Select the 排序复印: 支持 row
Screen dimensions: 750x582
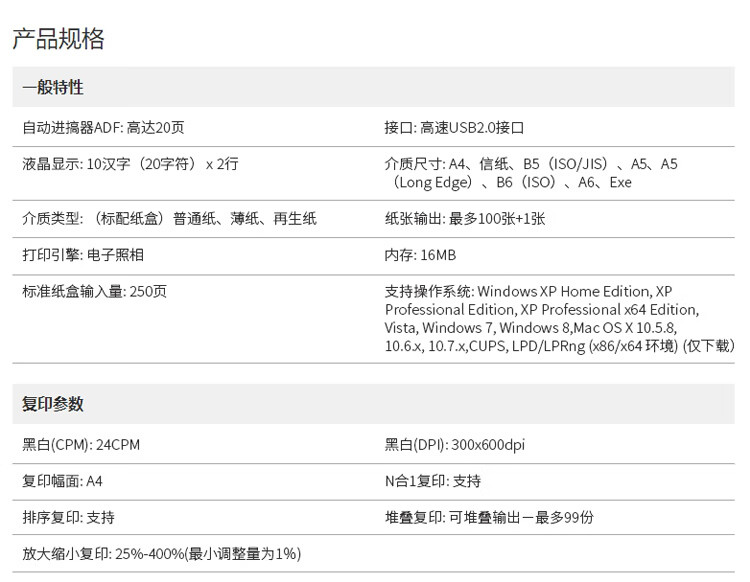point(68,517)
